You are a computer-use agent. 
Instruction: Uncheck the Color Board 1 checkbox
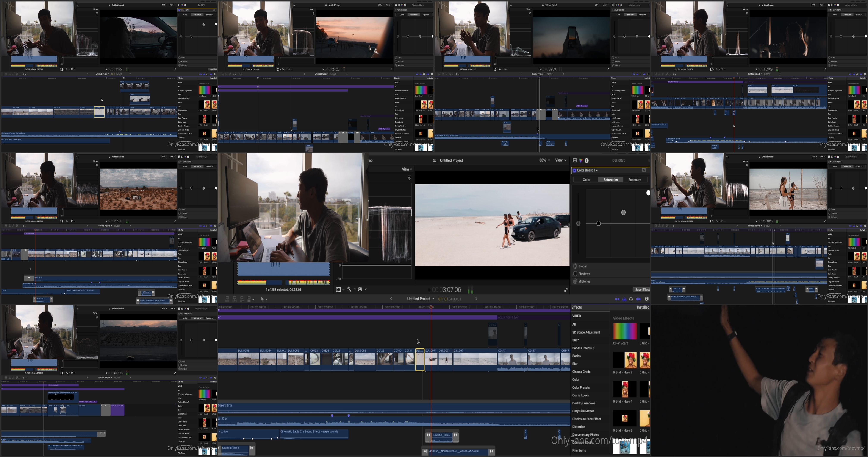click(x=574, y=170)
